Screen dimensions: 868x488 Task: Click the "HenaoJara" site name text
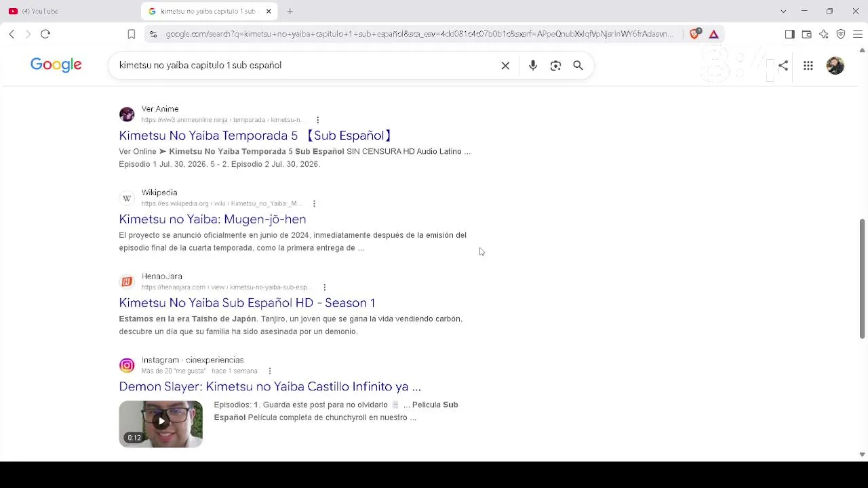[161, 276]
